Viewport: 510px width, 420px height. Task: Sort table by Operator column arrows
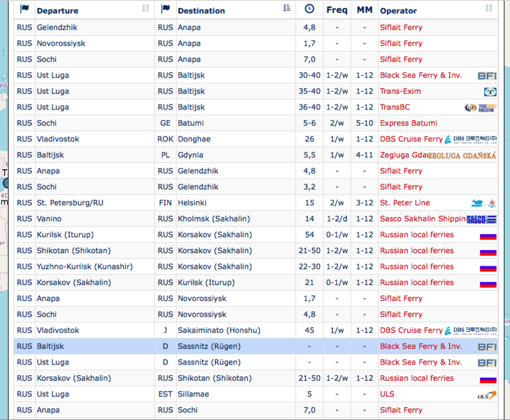coord(489,8)
